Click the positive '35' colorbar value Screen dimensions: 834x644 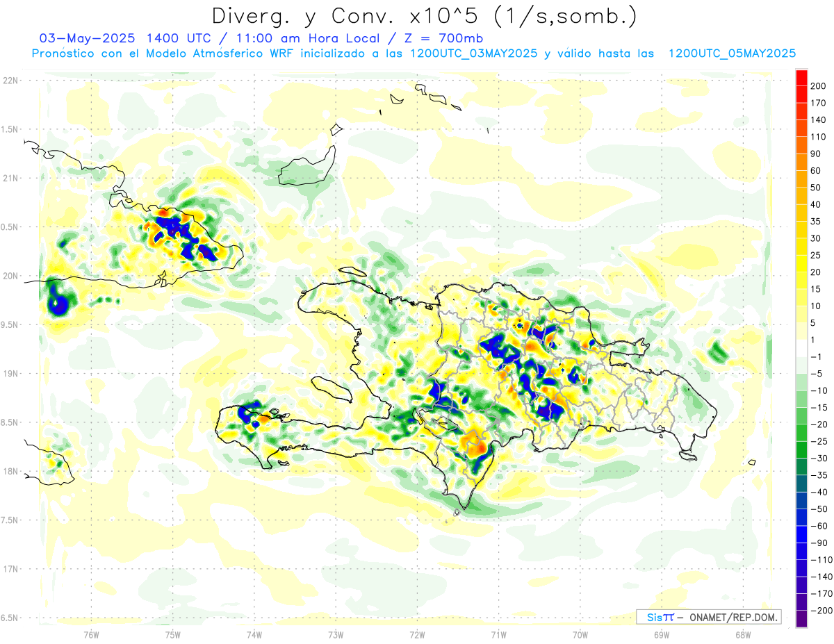coord(817,222)
